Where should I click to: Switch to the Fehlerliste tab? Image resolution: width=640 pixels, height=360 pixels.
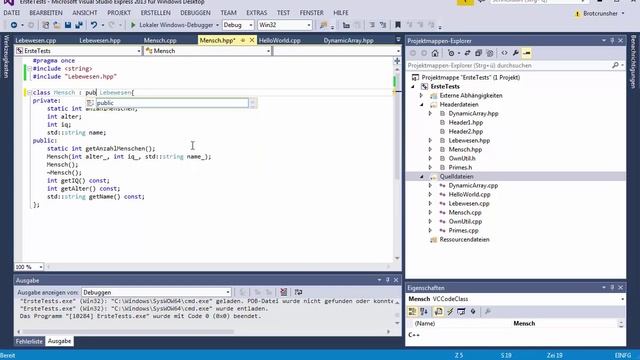point(29,341)
